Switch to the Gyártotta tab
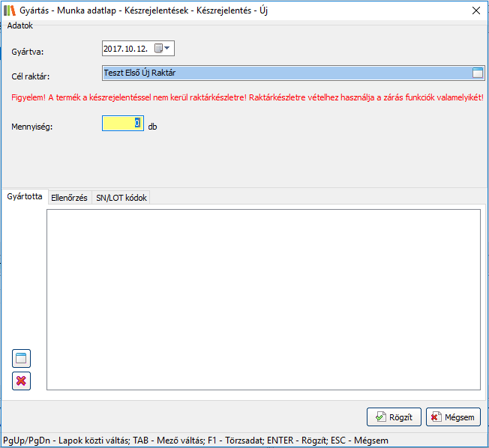The width and height of the screenshot is (489, 448). click(24, 197)
